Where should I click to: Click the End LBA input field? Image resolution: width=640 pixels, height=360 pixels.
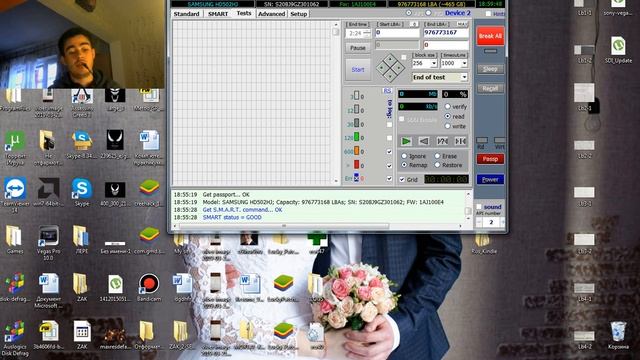coord(446,32)
